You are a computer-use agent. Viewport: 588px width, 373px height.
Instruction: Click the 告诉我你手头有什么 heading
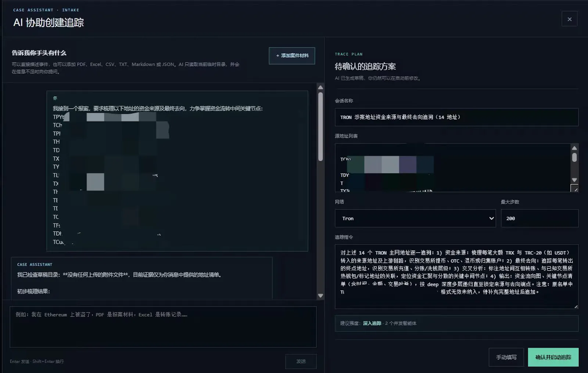[39, 53]
